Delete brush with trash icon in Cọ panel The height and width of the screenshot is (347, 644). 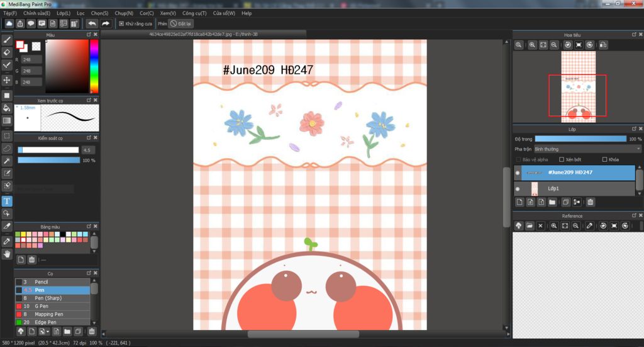[x=92, y=331]
